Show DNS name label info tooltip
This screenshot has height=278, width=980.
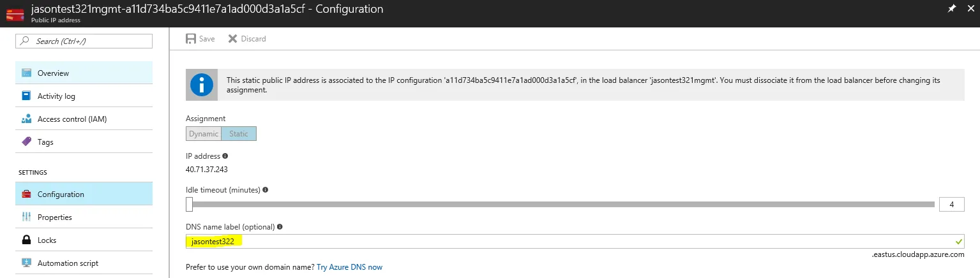280,226
